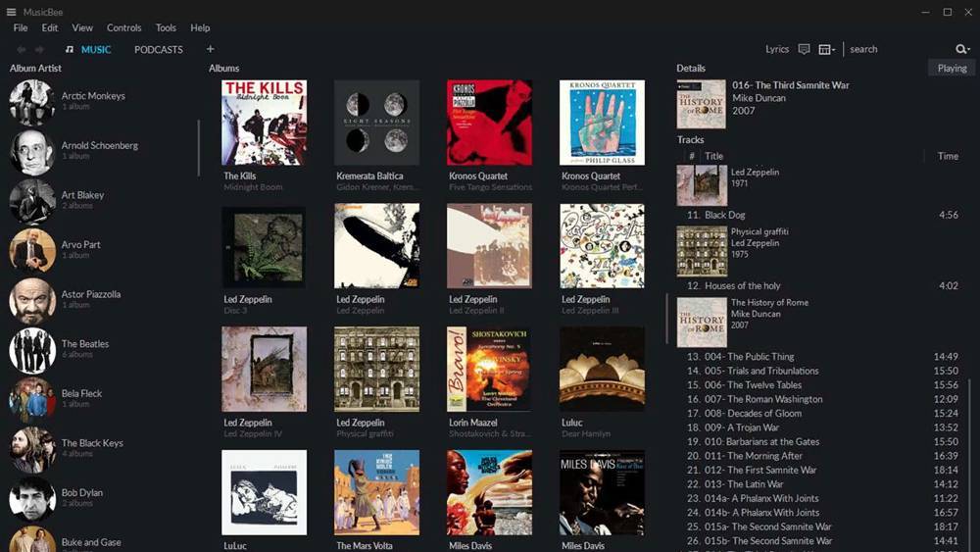The image size is (980, 552).
Task: Open Led Zeppelin IV album cover
Action: pos(264,369)
